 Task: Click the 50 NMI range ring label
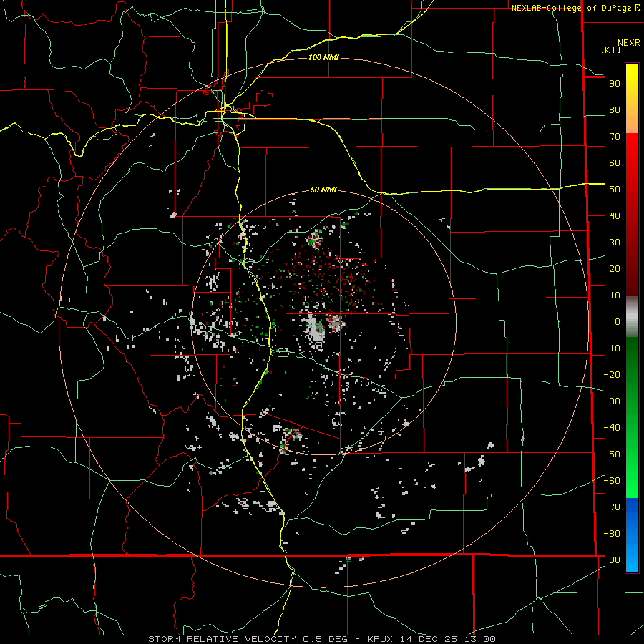pyautogui.click(x=323, y=190)
